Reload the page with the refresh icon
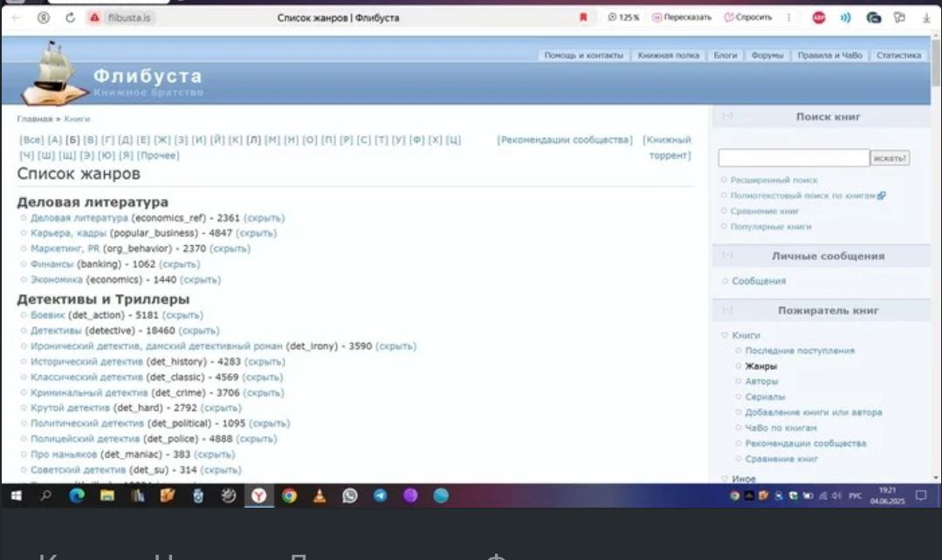Screen dimensions: 942x560 (x=71, y=17)
